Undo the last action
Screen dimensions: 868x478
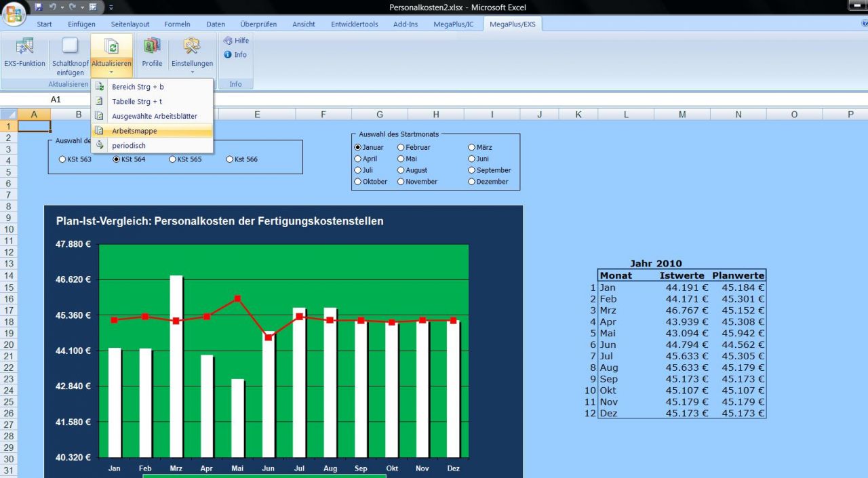click(53, 7)
